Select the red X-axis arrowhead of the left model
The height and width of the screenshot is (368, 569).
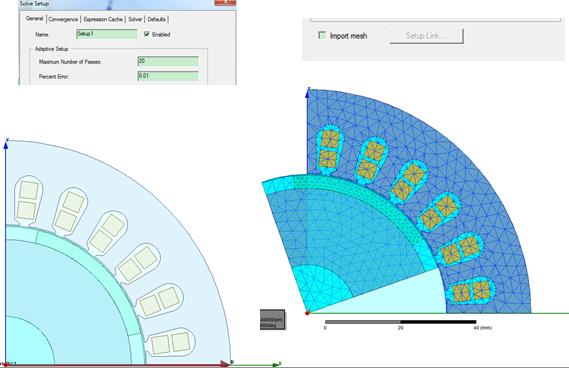[x=225, y=363]
